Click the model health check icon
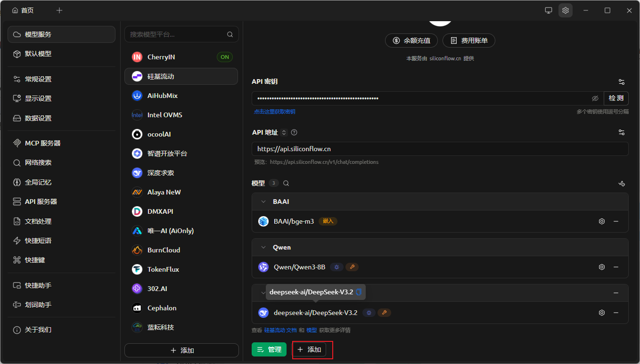The image size is (640, 364). click(622, 183)
